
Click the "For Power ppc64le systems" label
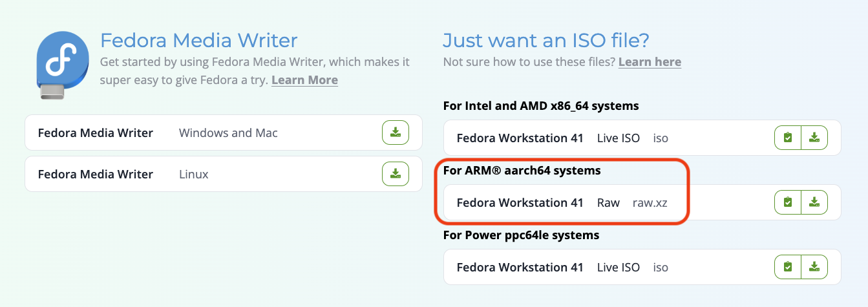click(x=521, y=235)
